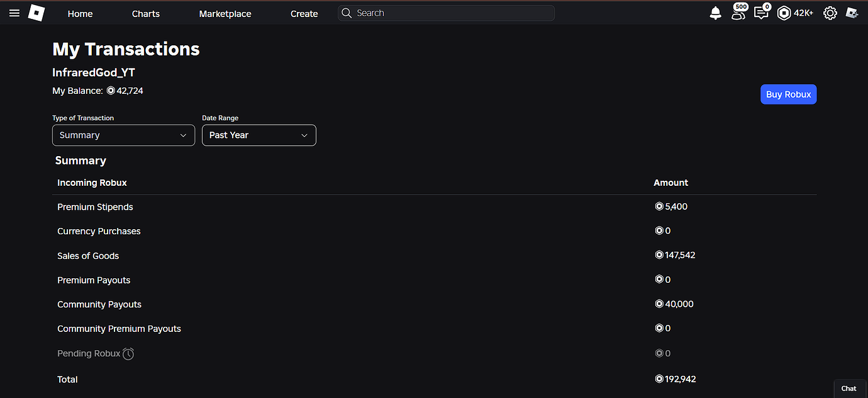Click the Premium Stipends row label
868x398 pixels.
[x=95, y=207]
